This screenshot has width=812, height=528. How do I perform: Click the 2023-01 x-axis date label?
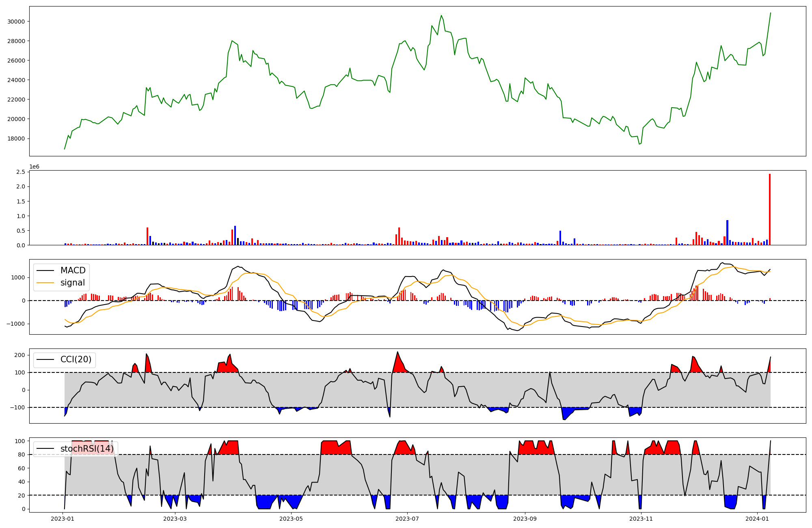63,519
